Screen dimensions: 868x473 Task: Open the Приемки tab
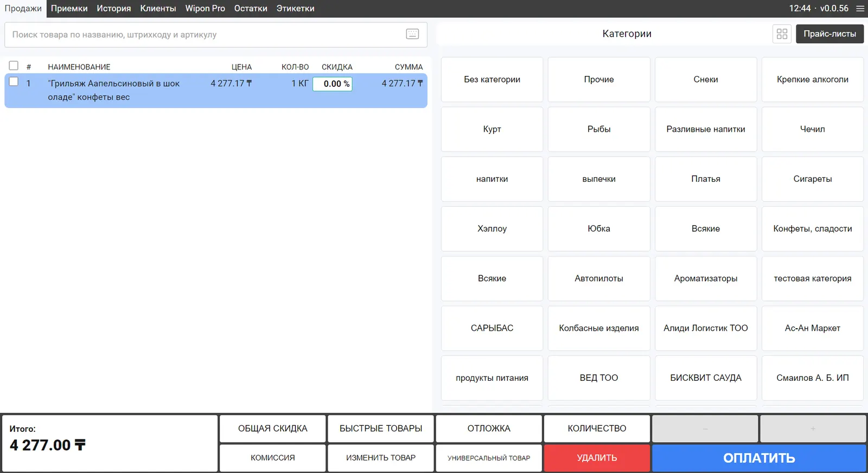click(x=69, y=9)
